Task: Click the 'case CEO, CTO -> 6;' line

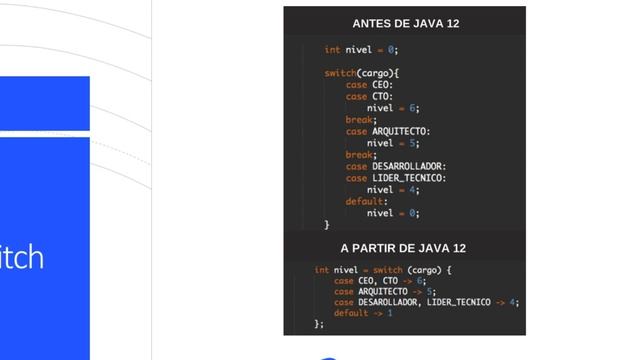Action: [380, 281]
